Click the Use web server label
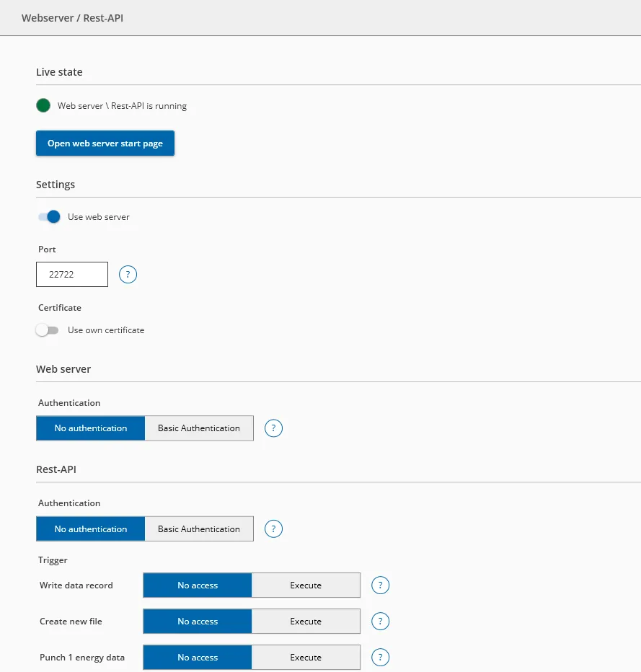 click(x=99, y=217)
